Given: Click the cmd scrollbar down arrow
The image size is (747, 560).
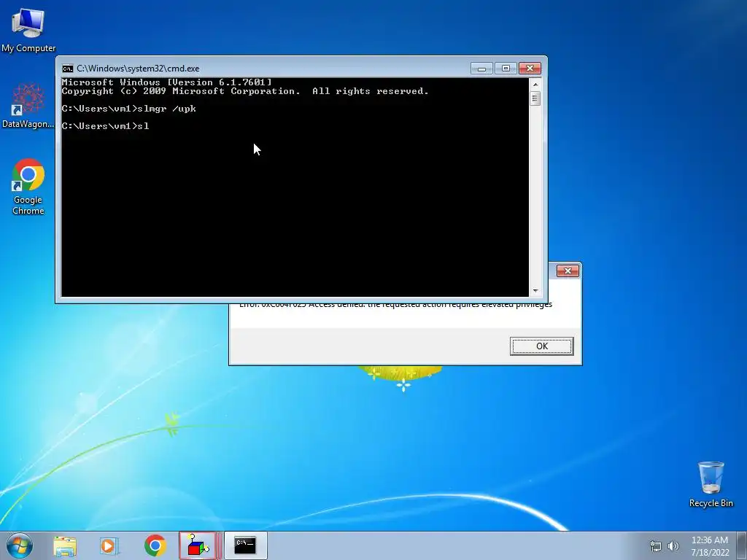Looking at the screenshot, I should (x=535, y=290).
